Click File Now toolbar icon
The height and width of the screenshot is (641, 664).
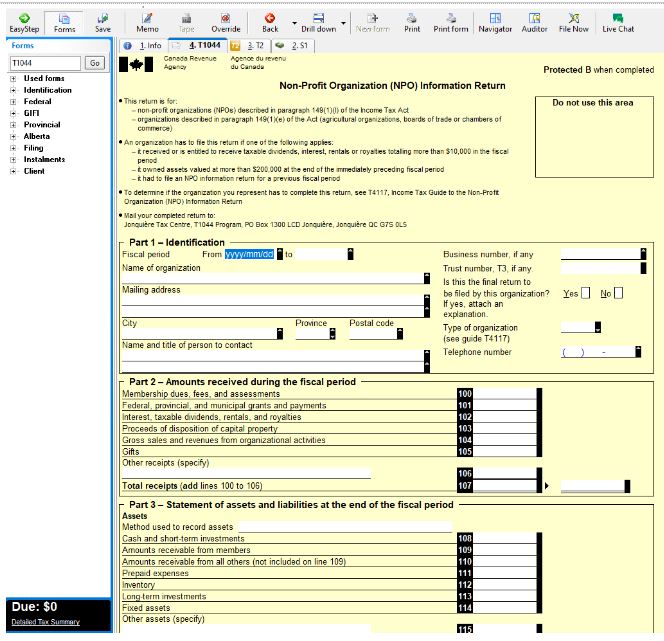(x=573, y=23)
